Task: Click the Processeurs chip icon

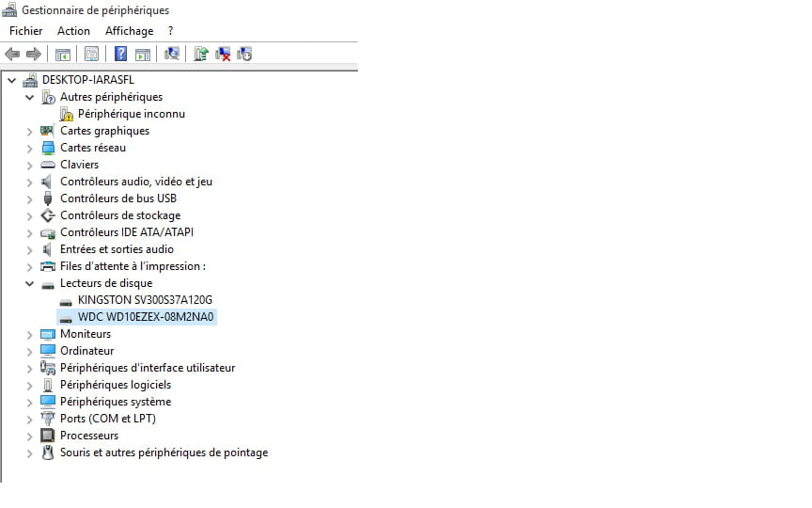Action: point(48,436)
